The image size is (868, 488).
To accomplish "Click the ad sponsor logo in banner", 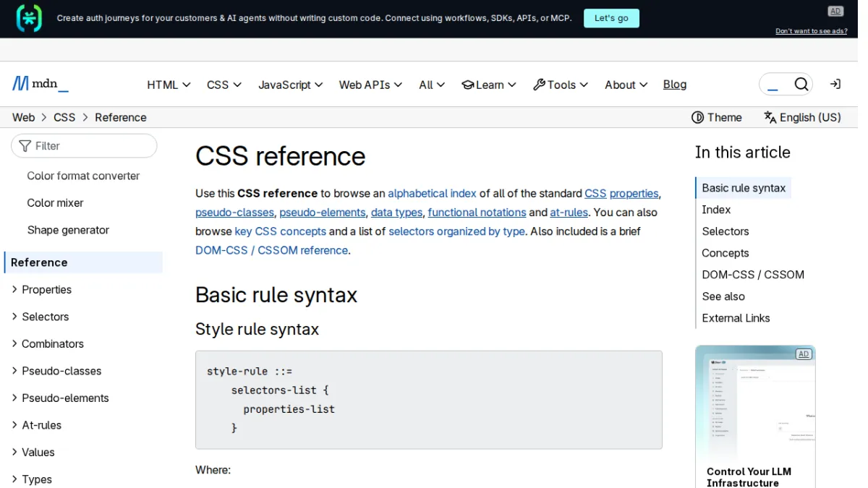I will (x=29, y=18).
